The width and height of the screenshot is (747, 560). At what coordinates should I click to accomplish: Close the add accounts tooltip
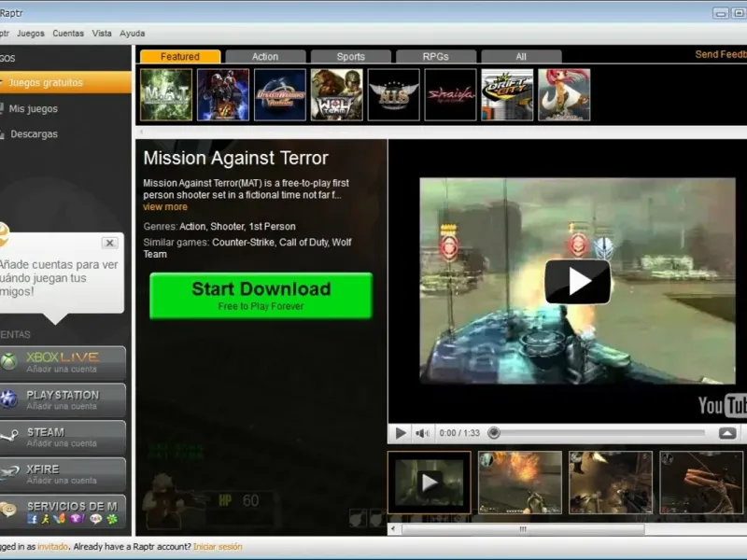109,243
